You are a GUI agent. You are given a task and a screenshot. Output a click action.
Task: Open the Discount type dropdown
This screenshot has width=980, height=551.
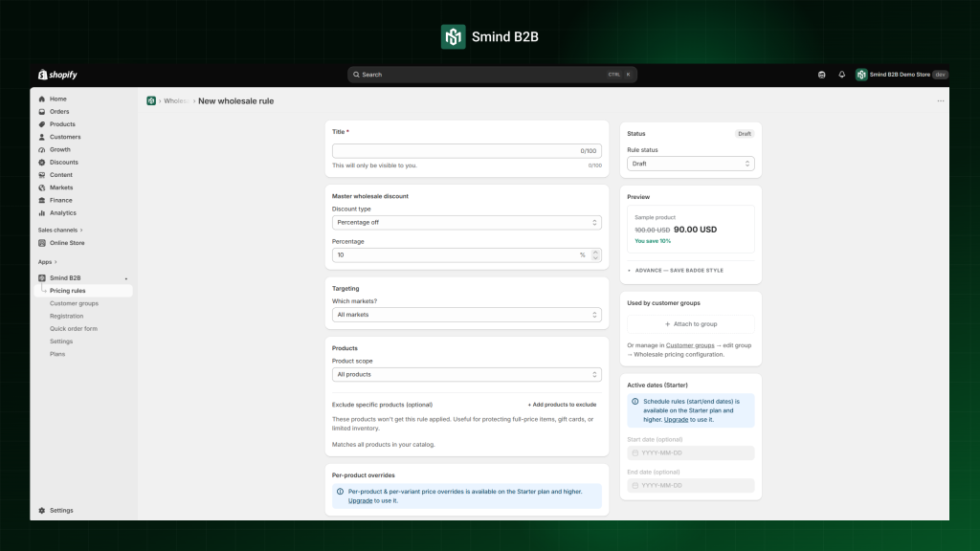coord(466,222)
